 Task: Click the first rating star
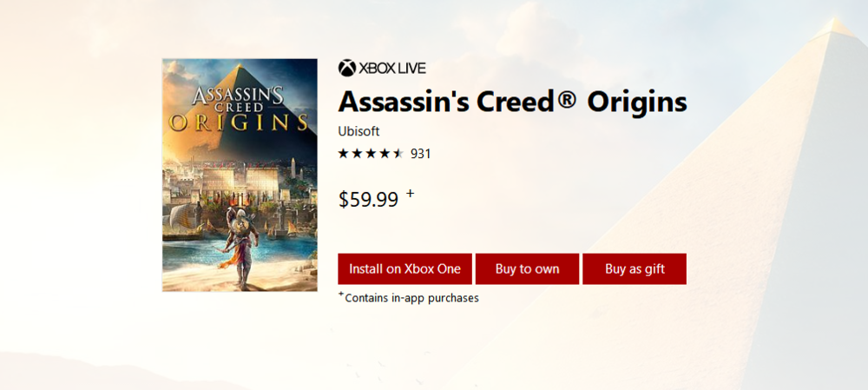coord(344,154)
